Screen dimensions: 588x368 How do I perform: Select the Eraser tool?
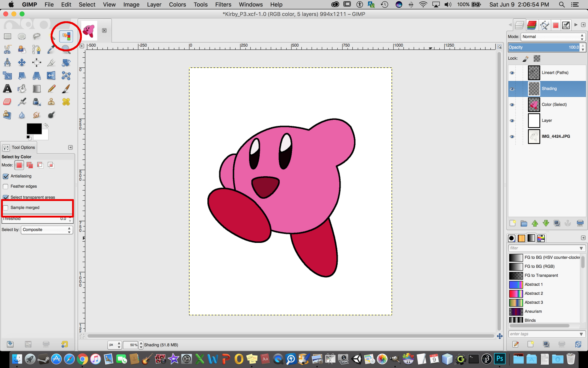point(7,102)
